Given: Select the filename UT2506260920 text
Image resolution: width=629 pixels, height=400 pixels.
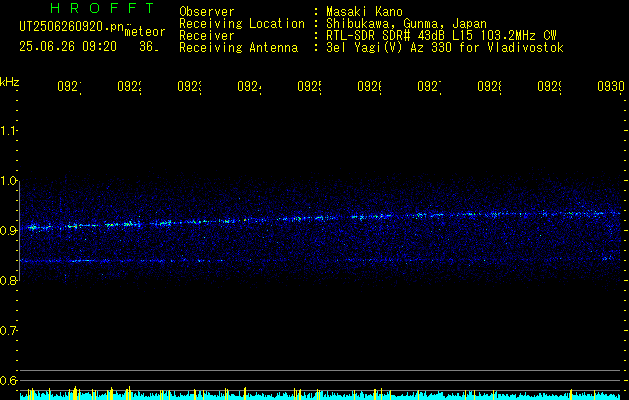Looking at the screenshot, I should coord(72,26).
